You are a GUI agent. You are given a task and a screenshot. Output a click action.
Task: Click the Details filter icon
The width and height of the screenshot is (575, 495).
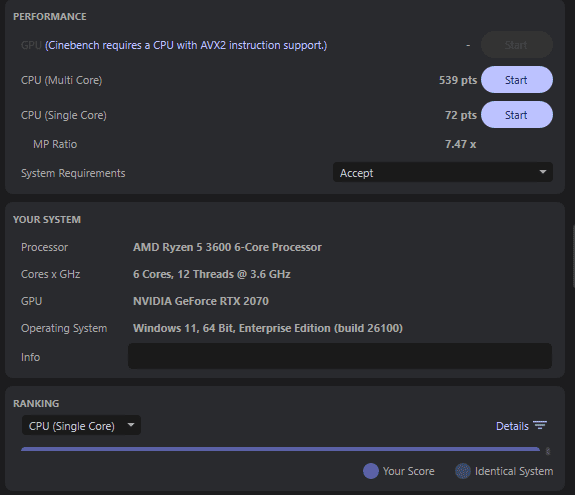[x=540, y=425]
